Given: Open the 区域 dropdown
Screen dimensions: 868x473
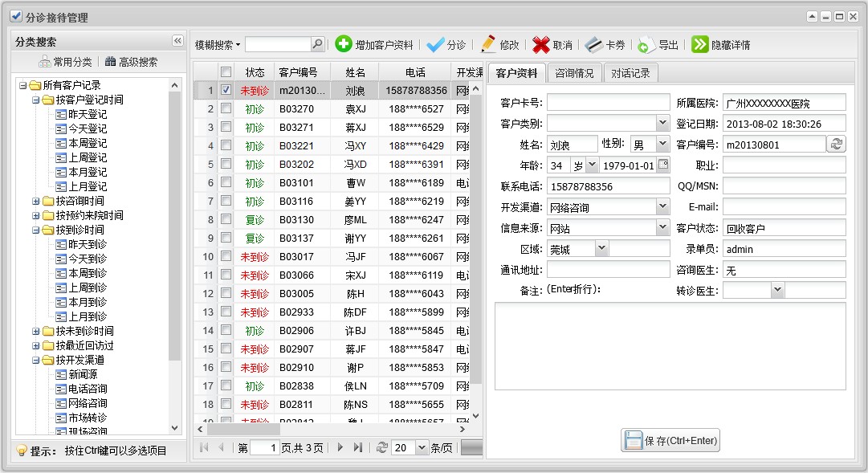Looking at the screenshot, I should [602, 248].
